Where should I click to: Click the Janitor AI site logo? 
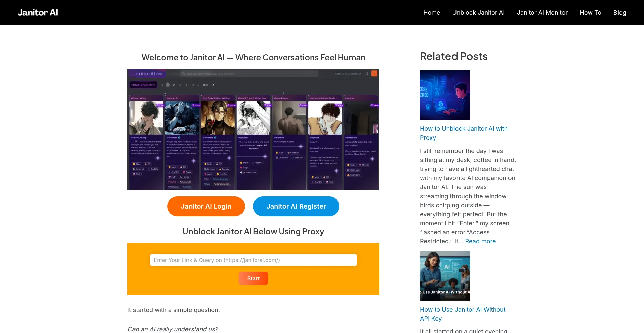point(38,12)
